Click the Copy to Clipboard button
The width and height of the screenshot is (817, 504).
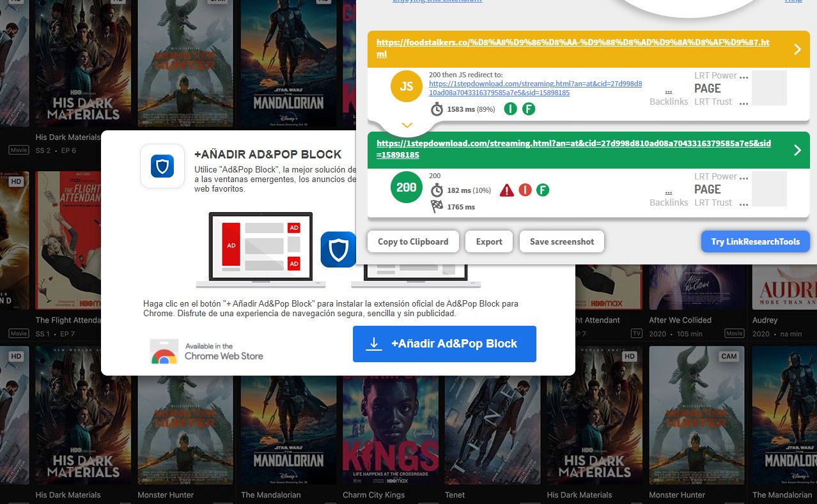coord(413,241)
